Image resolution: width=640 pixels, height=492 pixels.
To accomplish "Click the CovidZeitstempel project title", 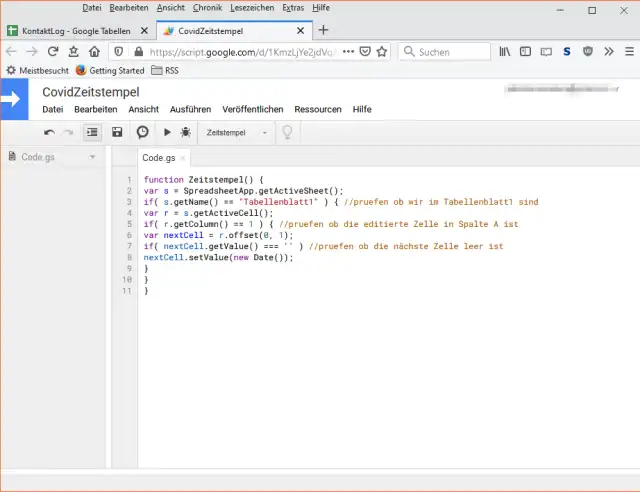I will pyautogui.click(x=90, y=92).
